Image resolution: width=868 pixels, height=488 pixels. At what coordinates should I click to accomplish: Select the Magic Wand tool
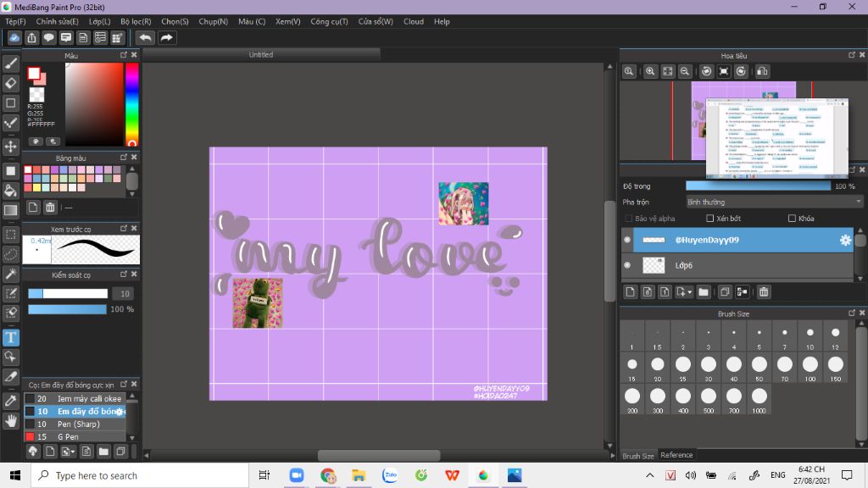point(10,274)
